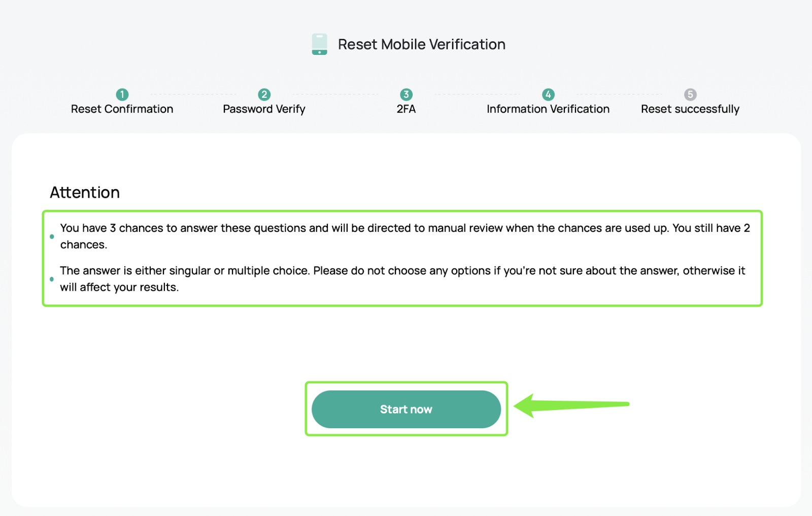812x516 pixels.
Task: Click the step 3 circle icon
Action: click(406, 94)
